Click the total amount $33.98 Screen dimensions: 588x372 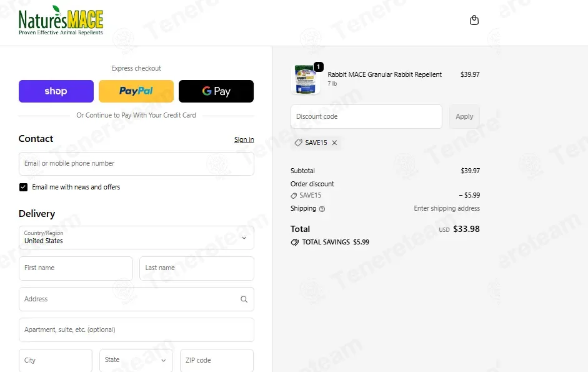click(466, 229)
